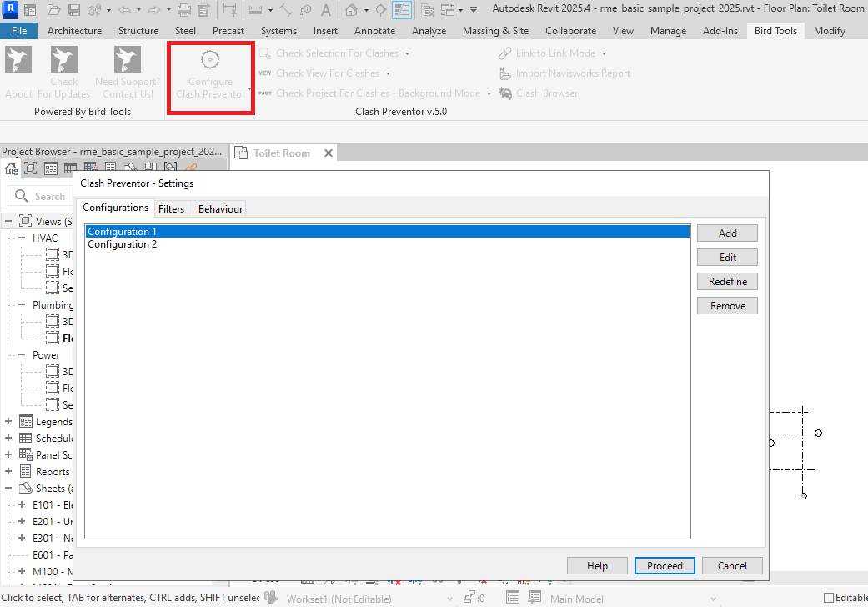Click the Text 'A' icon in quick access toolbar
The height and width of the screenshot is (607, 868).
pyautogui.click(x=326, y=9)
